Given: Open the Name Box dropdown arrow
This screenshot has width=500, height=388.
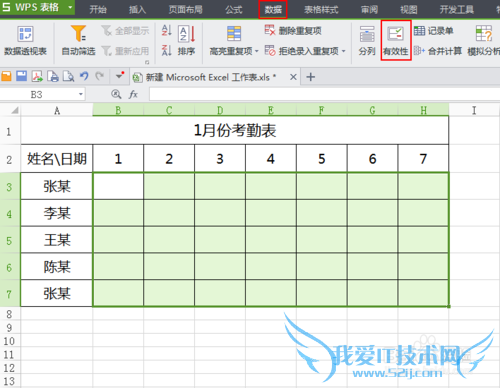Looking at the screenshot, I should click(81, 94).
